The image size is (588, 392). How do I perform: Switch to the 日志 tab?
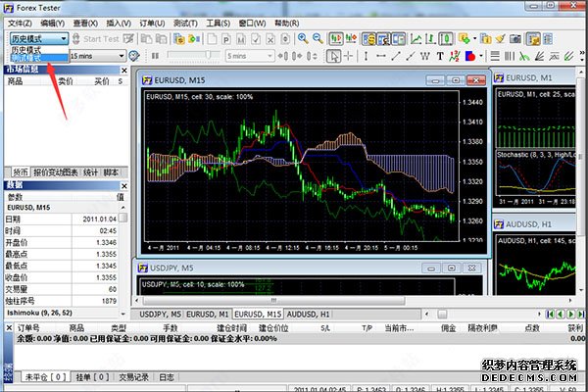coord(167,377)
